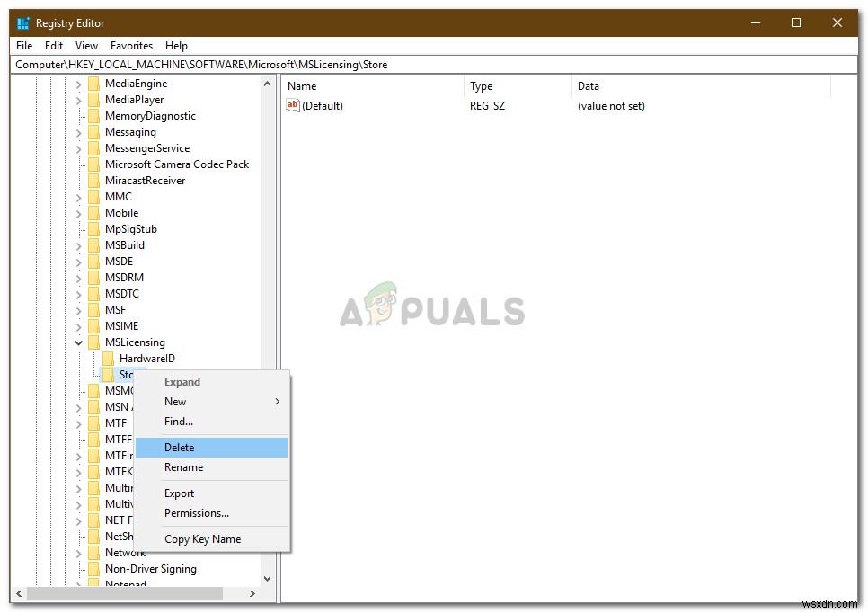The height and width of the screenshot is (613, 868).
Task: Expand the MMC key
Action: click(x=78, y=197)
